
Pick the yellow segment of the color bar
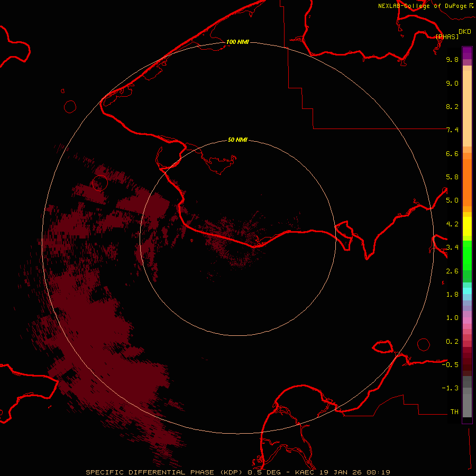click(467, 226)
